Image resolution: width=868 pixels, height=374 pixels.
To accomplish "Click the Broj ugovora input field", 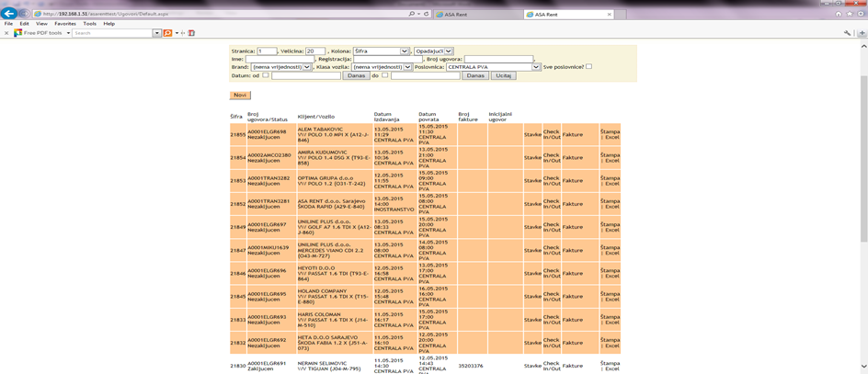I will (498, 59).
